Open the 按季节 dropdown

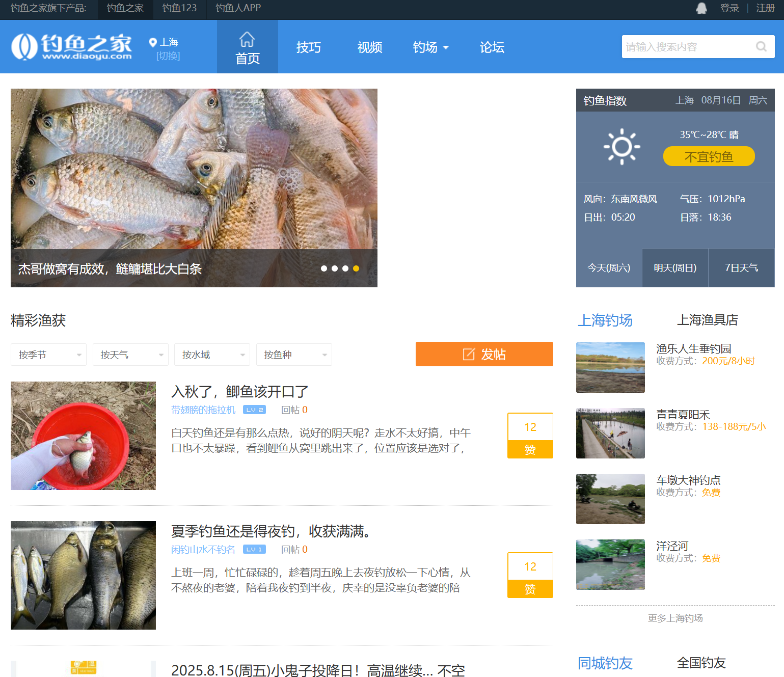coord(48,355)
